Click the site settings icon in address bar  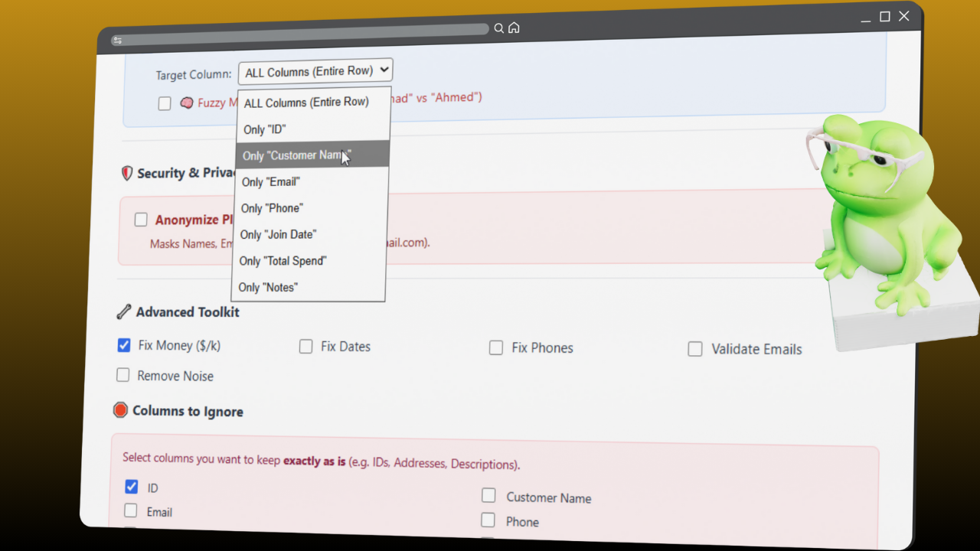[x=117, y=40]
